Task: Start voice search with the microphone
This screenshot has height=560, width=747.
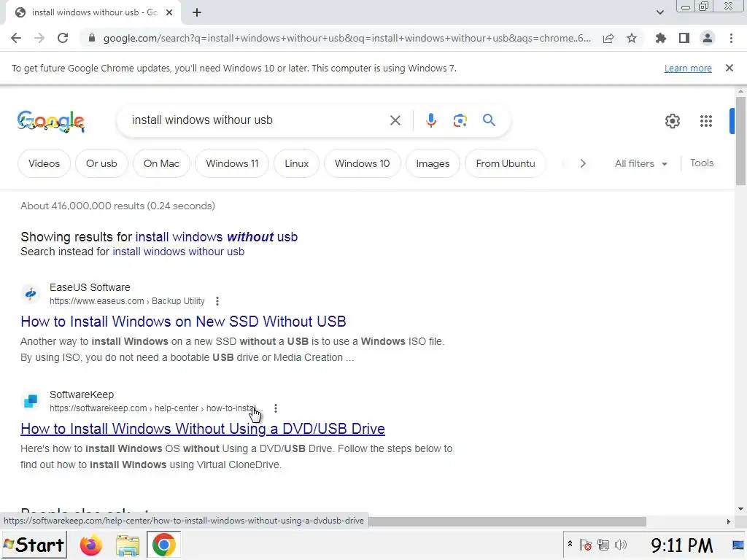Action: click(x=430, y=120)
